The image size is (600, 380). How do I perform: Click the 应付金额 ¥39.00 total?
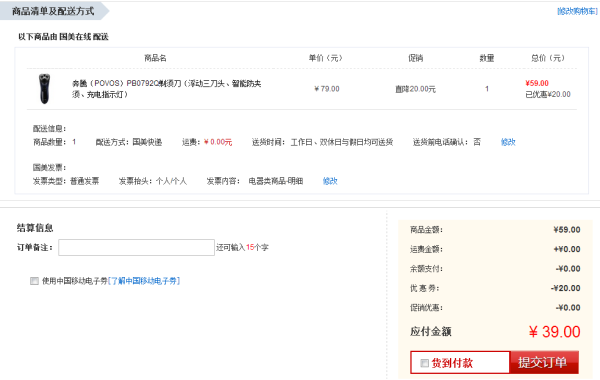coord(554,332)
